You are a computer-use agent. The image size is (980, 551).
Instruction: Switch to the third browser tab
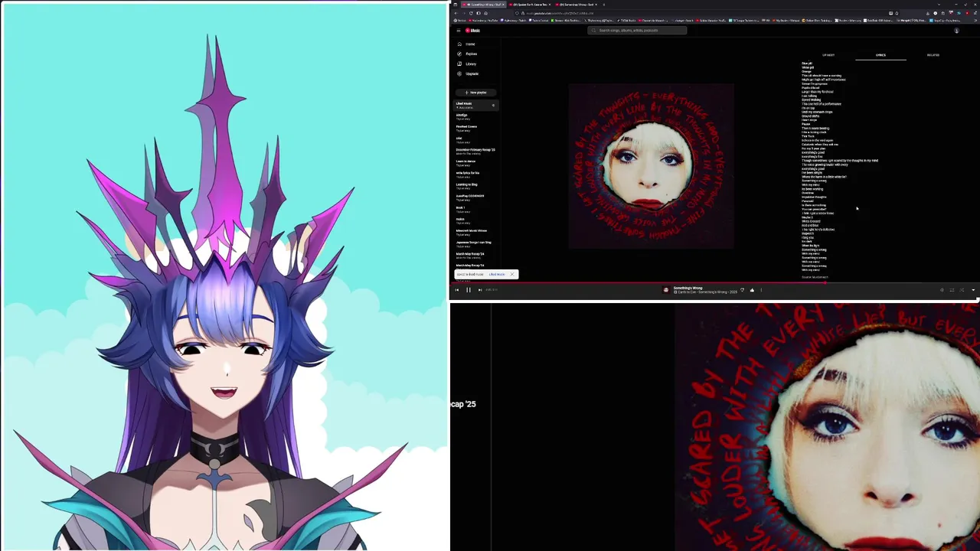tap(577, 4)
